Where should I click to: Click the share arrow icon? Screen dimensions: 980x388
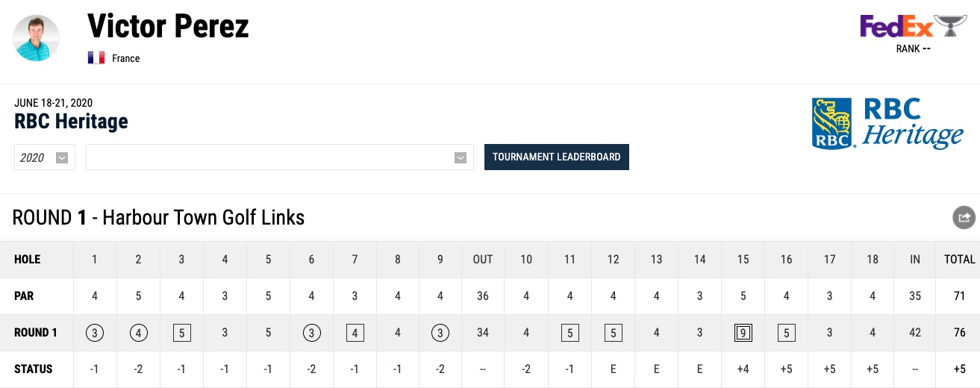964,217
